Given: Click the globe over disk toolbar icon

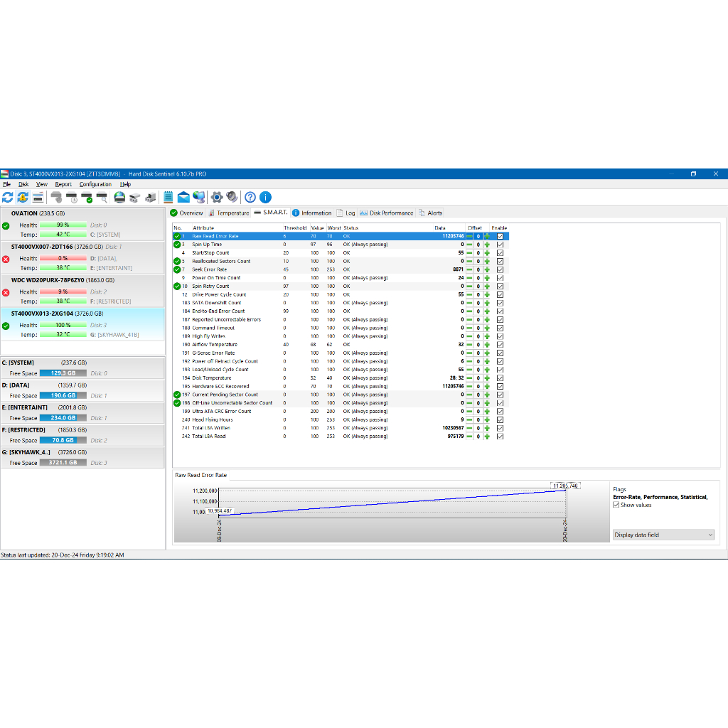Looking at the screenshot, I should point(119,198).
